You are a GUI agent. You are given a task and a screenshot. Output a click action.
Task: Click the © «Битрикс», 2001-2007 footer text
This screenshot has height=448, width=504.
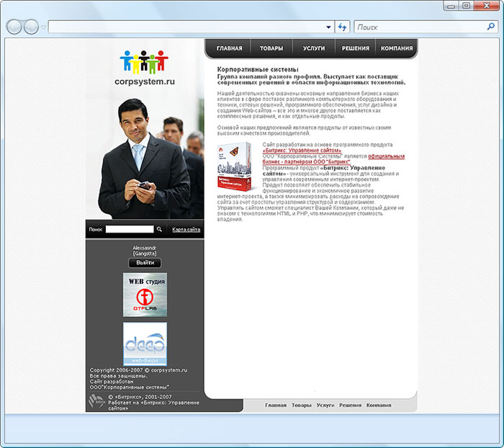(x=140, y=397)
